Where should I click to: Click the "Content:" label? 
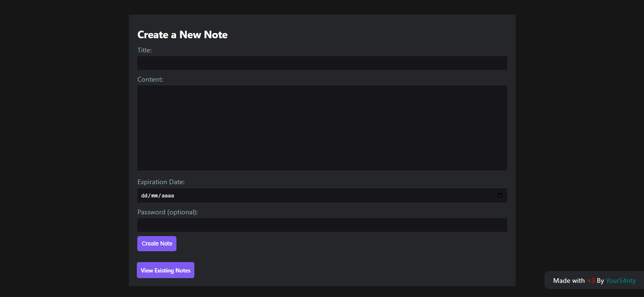pyautogui.click(x=150, y=79)
